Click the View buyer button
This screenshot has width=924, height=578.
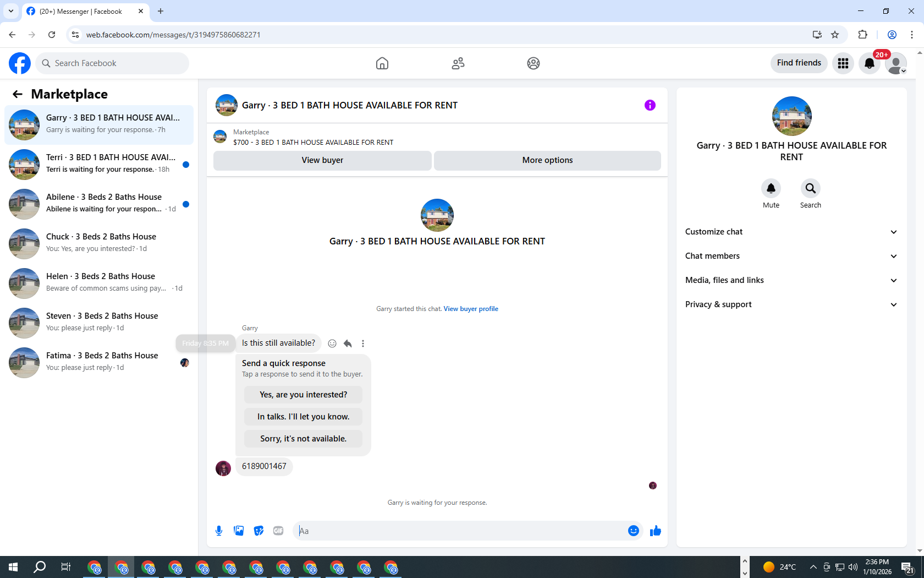(x=322, y=160)
